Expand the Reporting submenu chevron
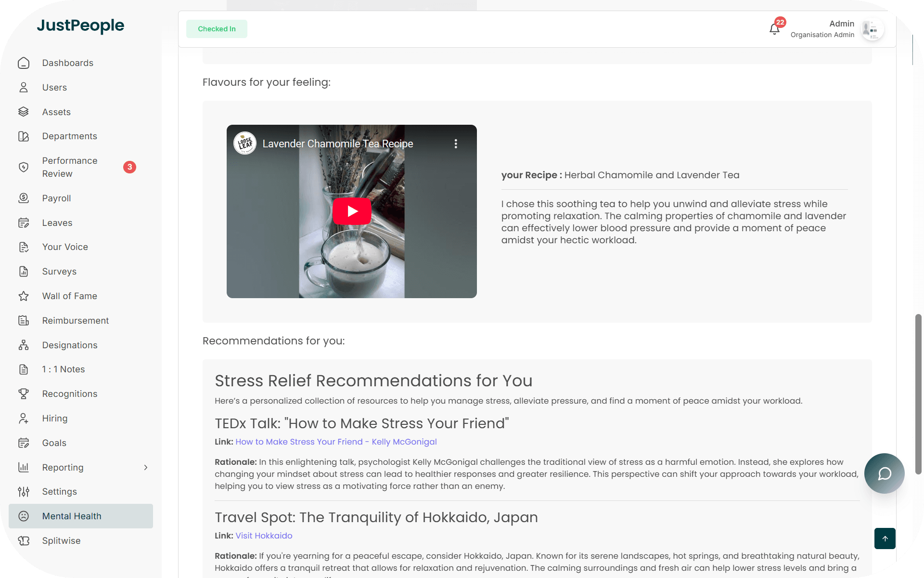Image resolution: width=924 pixels, height=578 pixels. coord(146,467)
